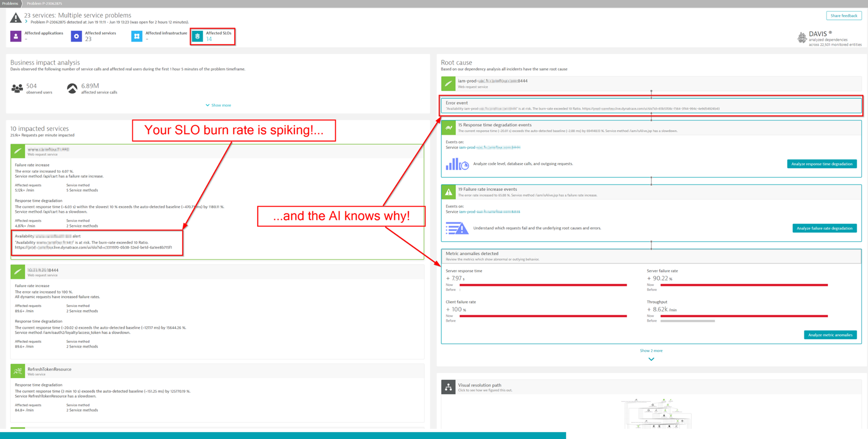The width and height of the screenshot is (868, 439).
Task: Select the Visual resolution path icon
Action: [448, 387]
